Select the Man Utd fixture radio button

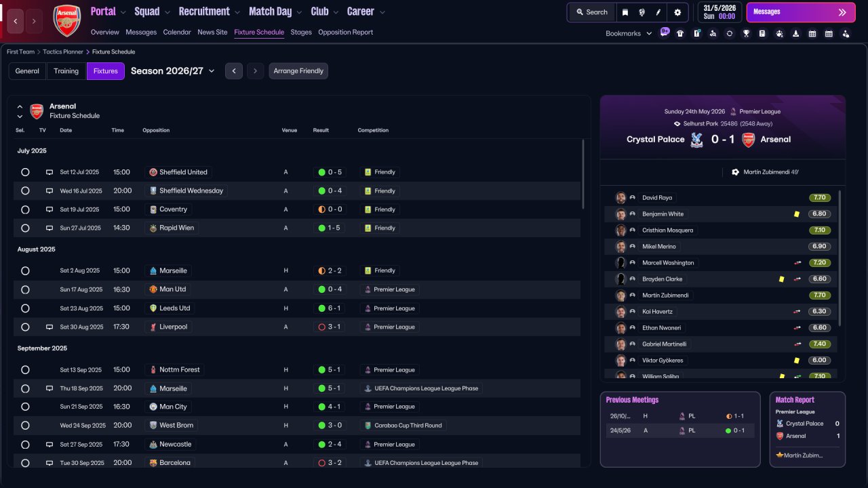tap(25, 289)
